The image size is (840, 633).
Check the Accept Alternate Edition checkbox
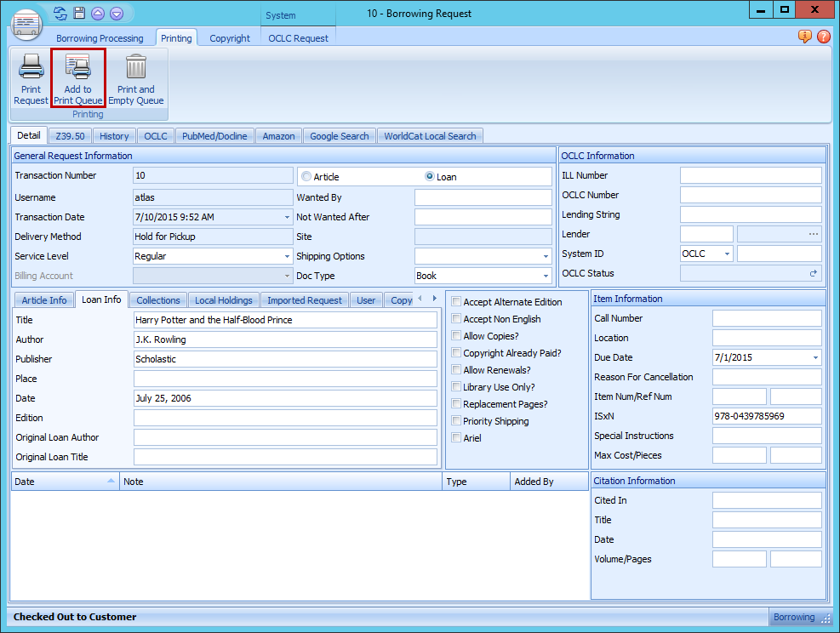tap(457, 302)
